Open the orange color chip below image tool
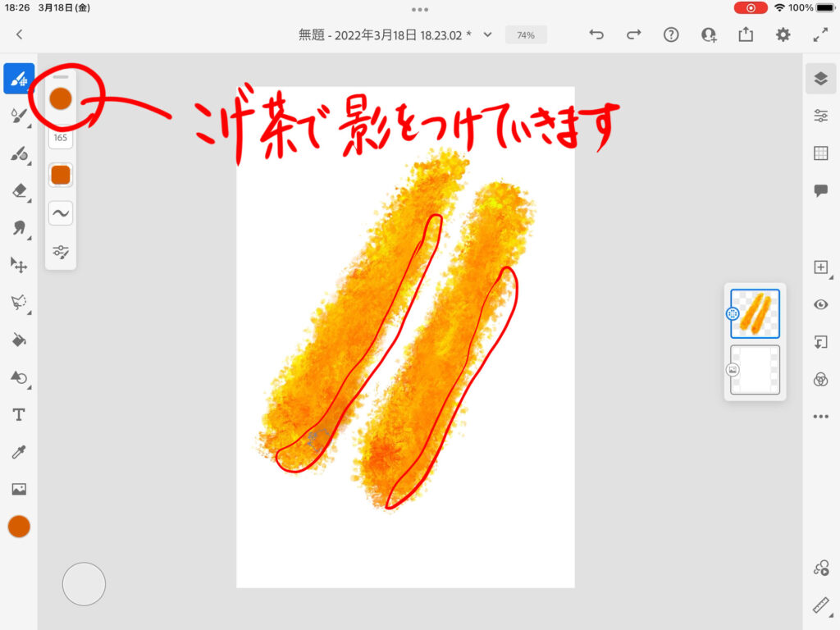Image resolution: width=840 pixels, height=630 pixels. tap(19, 527)
